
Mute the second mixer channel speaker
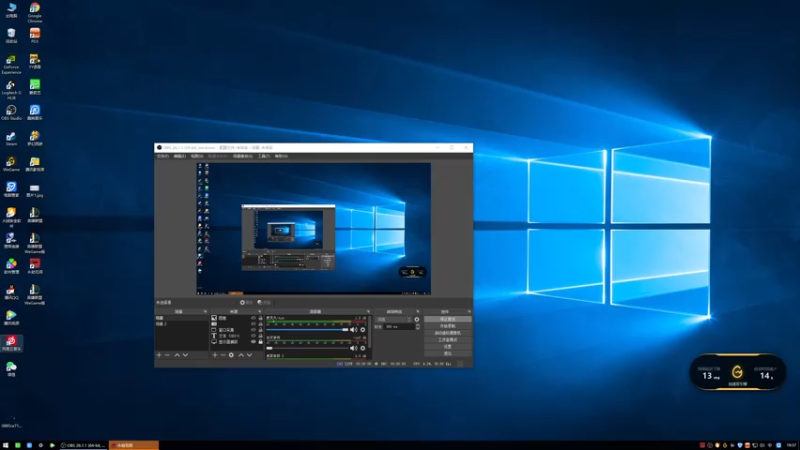coord(354,348)
